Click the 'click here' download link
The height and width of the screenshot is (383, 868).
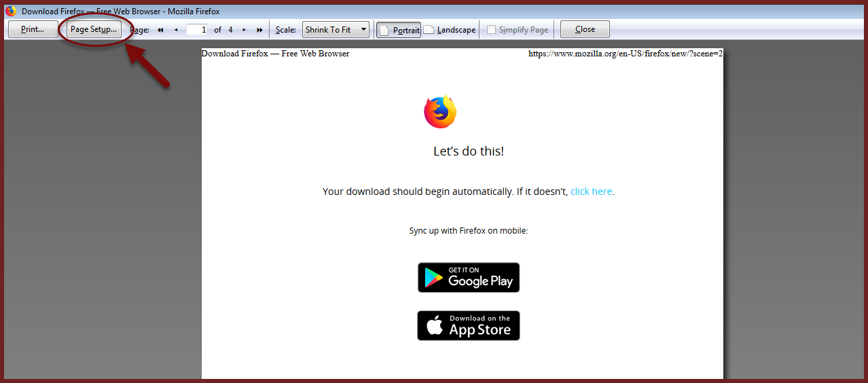592,191
